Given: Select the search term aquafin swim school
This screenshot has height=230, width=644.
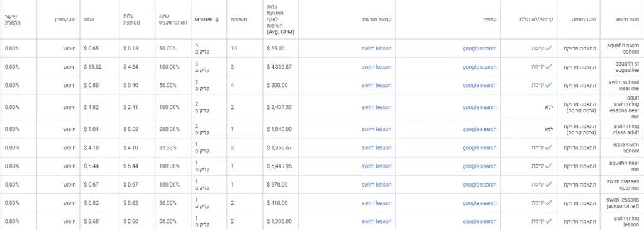Looking at the screenshot, I should tap(623, 49).
